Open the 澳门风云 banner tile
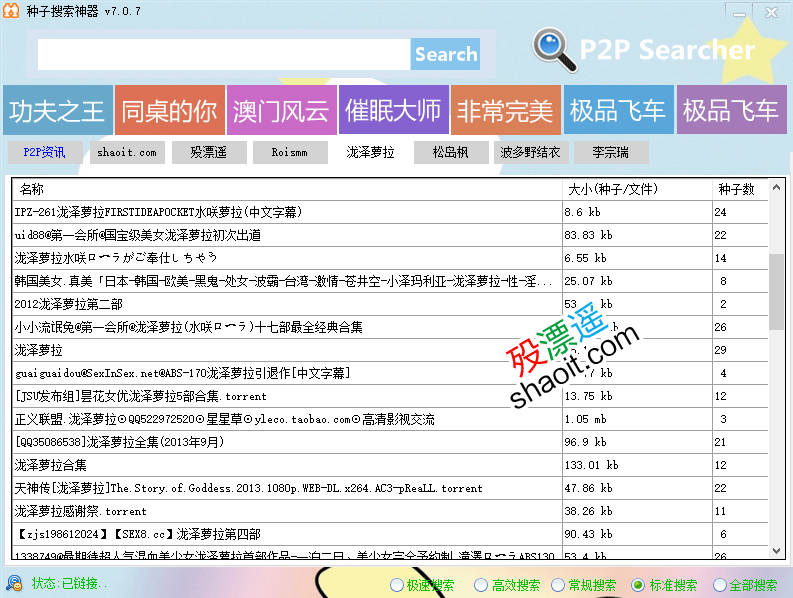 282,110
